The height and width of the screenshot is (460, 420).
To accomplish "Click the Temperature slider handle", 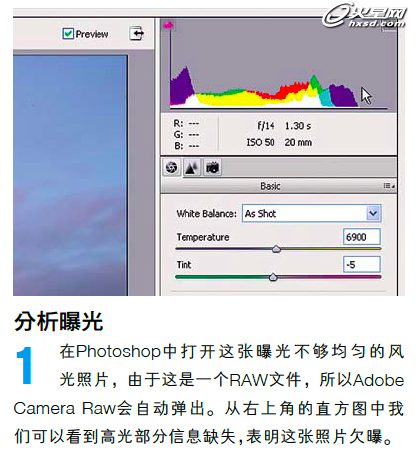I will (x=276, y=249).
